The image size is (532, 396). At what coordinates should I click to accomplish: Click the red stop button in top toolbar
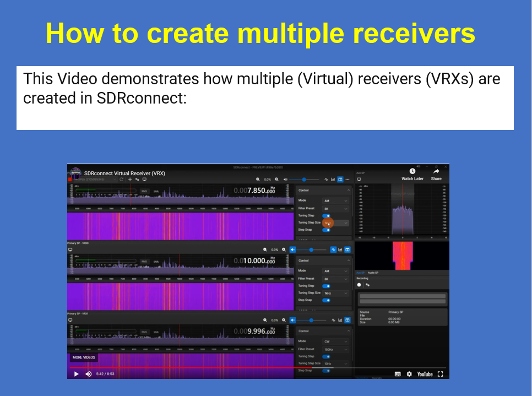pos(70,180)
